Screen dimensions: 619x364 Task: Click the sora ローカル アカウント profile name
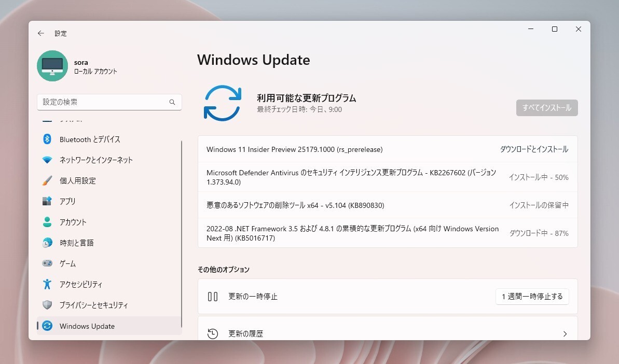(x=95, y=67)
